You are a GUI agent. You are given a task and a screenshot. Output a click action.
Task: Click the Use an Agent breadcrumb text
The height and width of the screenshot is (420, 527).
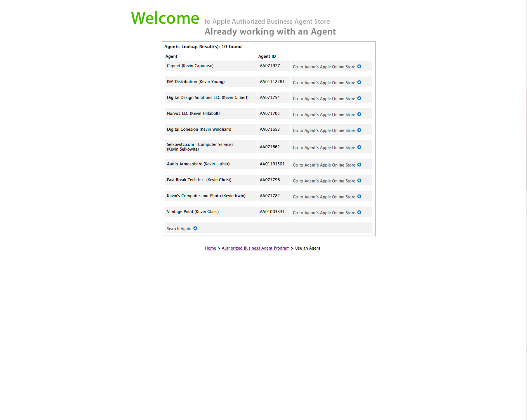point(308,248)
